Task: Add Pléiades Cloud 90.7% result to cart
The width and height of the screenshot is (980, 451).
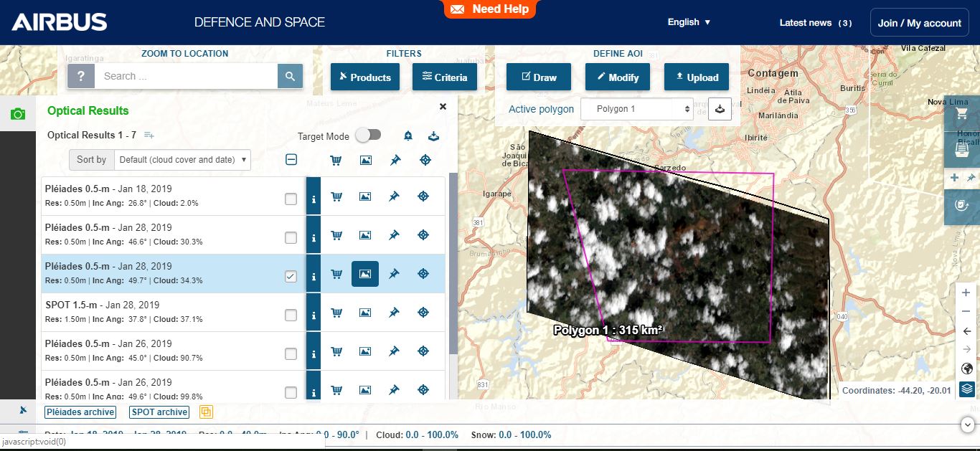Action: (x=336, y=351)
